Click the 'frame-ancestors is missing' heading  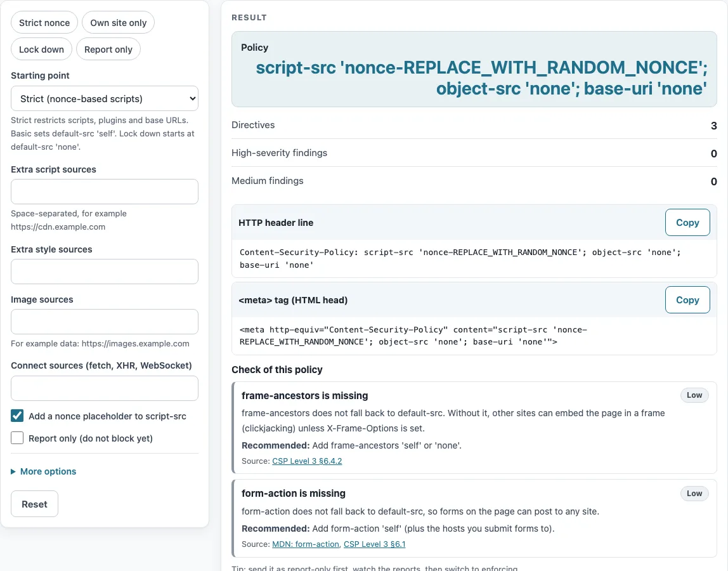[304, 396]
